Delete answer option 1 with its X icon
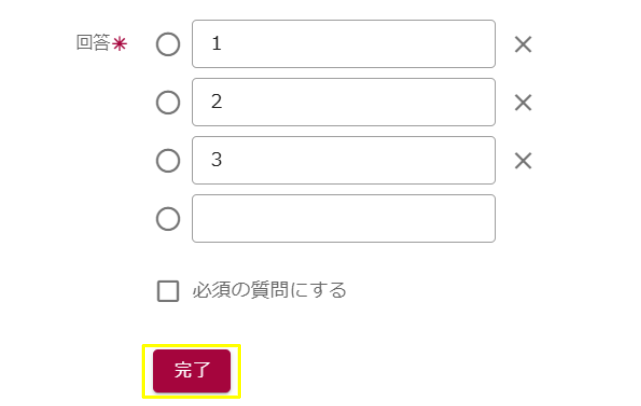The image size is (641, 406). coord(523,44)
